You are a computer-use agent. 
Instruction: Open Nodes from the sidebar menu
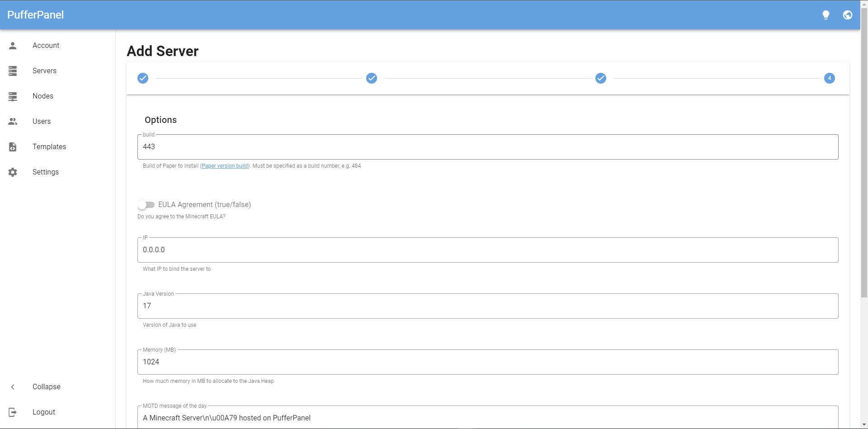click(43, 96)
